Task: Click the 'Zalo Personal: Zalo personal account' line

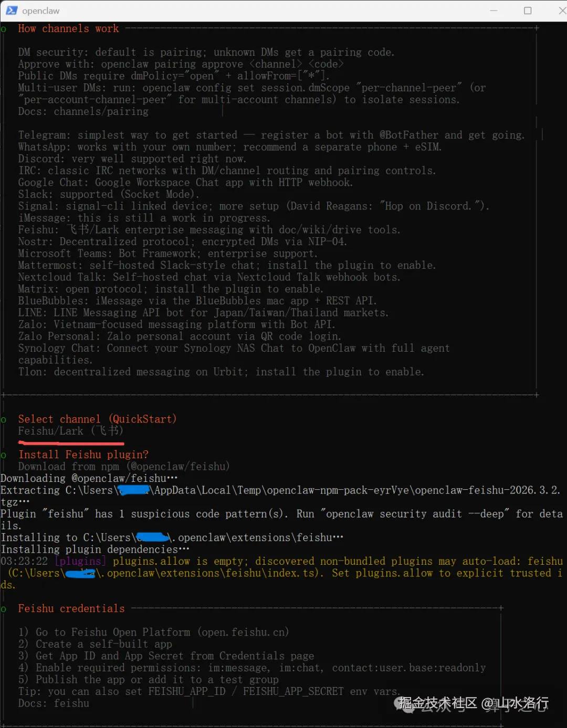Action: click(180, 336)
